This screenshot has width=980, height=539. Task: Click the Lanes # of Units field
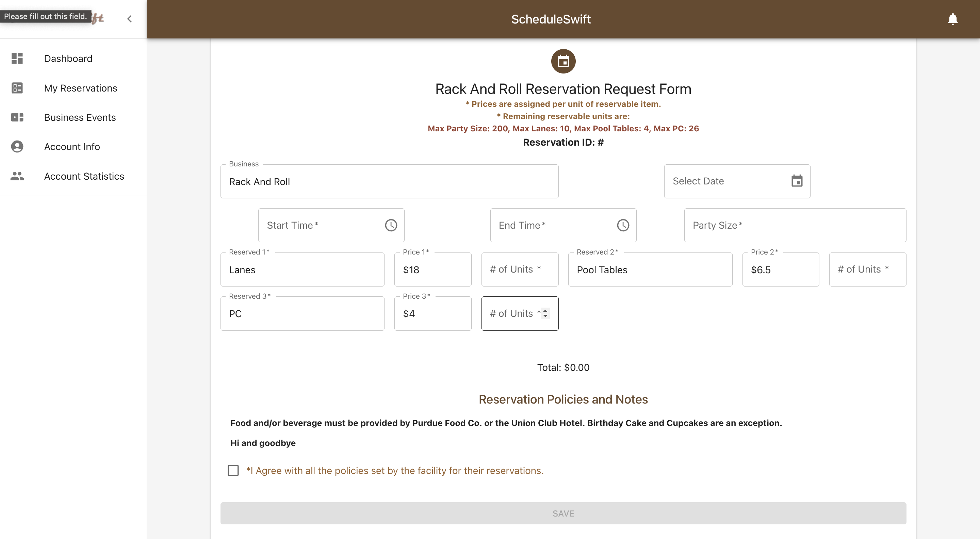[519, 269]
